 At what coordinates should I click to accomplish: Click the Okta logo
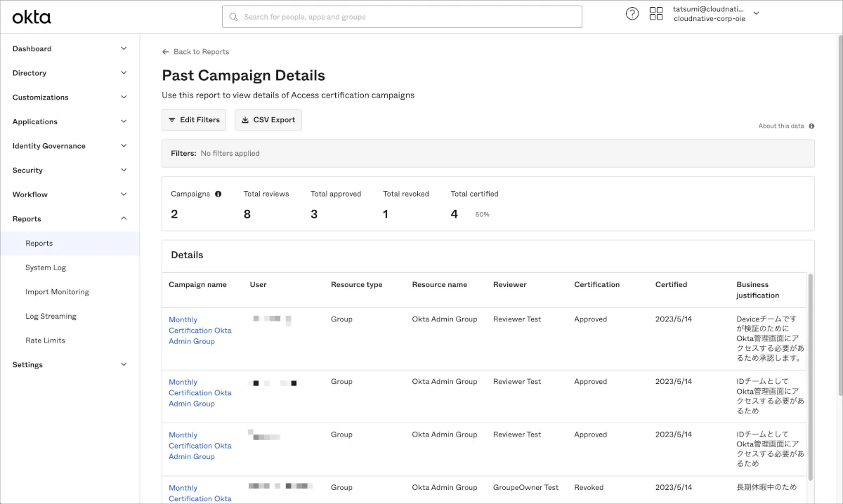click(x=32, y=17)
